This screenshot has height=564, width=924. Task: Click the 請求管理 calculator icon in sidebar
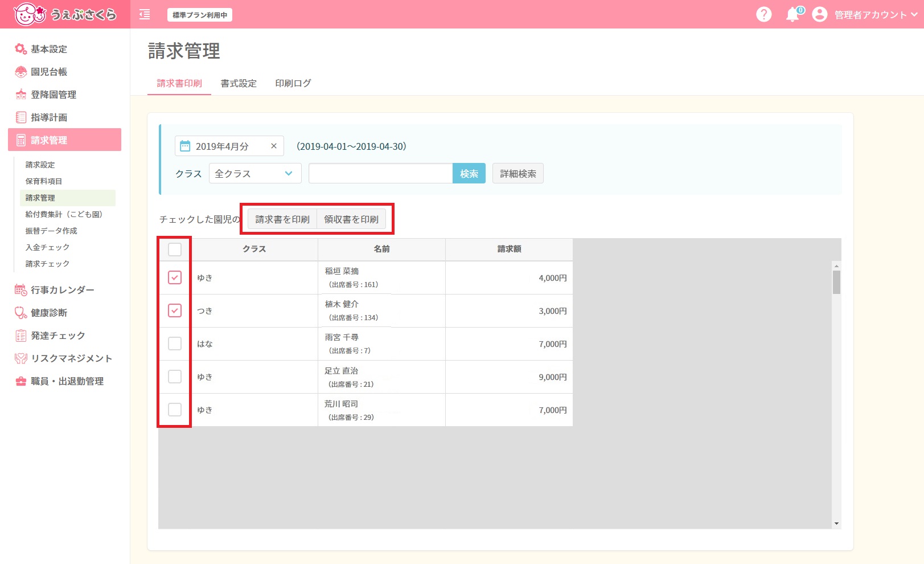tap(21, 140)
